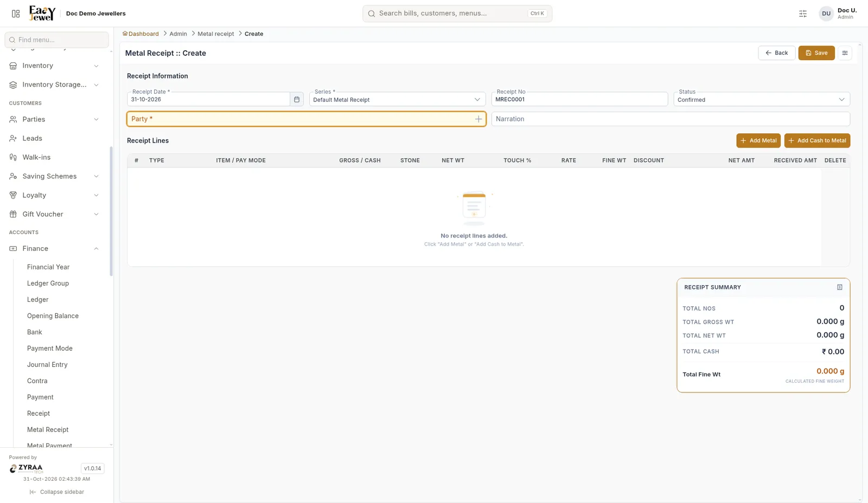
Task: Click the Inventory sidebar icon
Action: point(13,66)
